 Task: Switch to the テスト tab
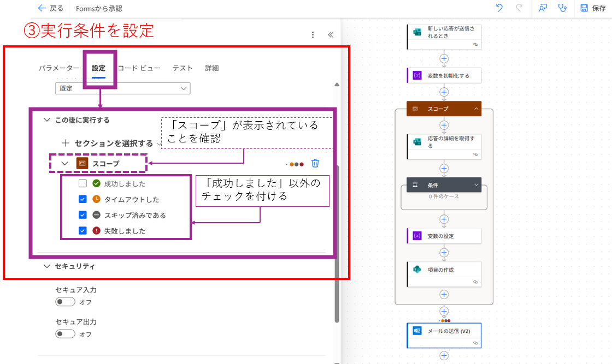point(182,68)
